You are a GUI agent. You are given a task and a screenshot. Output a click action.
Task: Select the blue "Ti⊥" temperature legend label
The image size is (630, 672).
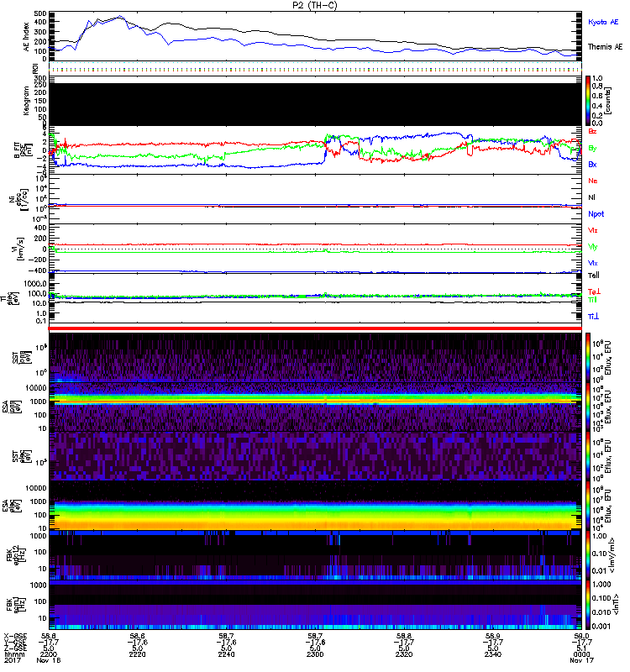click(x=593, y=317)
